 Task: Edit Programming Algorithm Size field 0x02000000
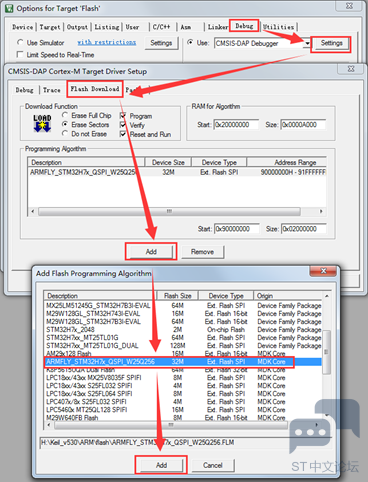coord(304,229)
